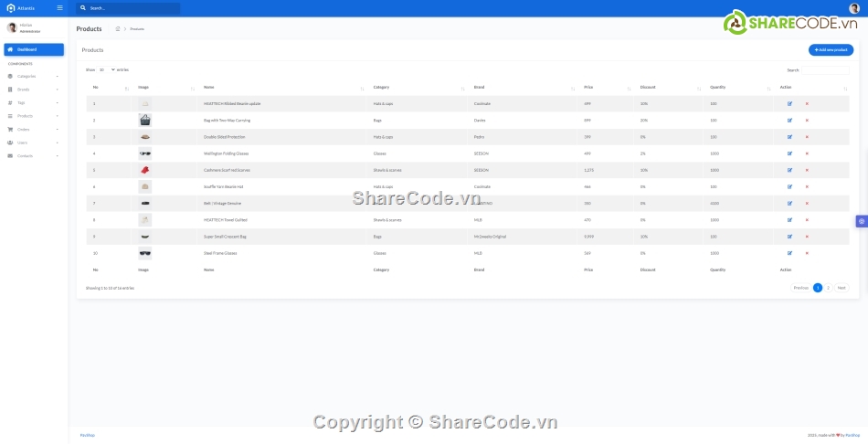Edit the Bag with Two-Way Carrying product
The image size is (868, 444).
789,120
